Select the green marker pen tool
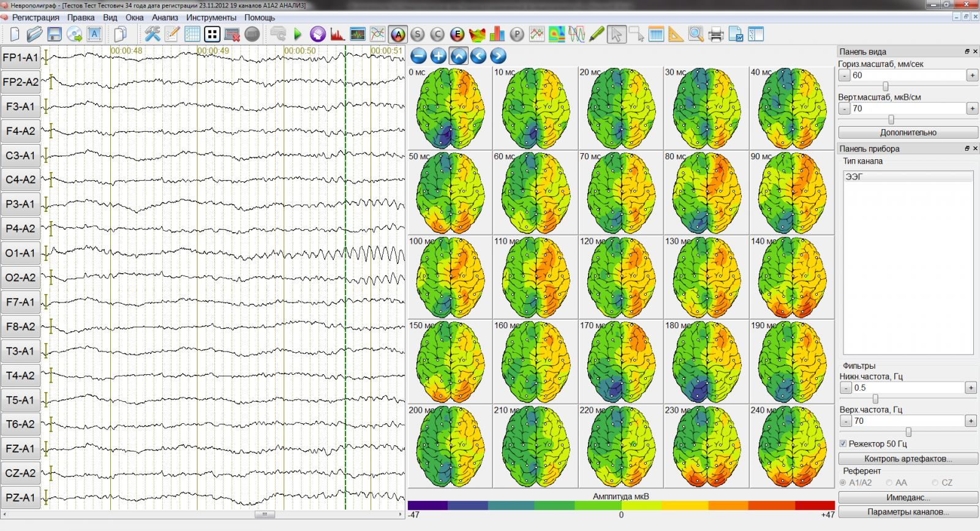Image resolution: width=980 pixels, height=531 pixels. [x=597, y=34]
